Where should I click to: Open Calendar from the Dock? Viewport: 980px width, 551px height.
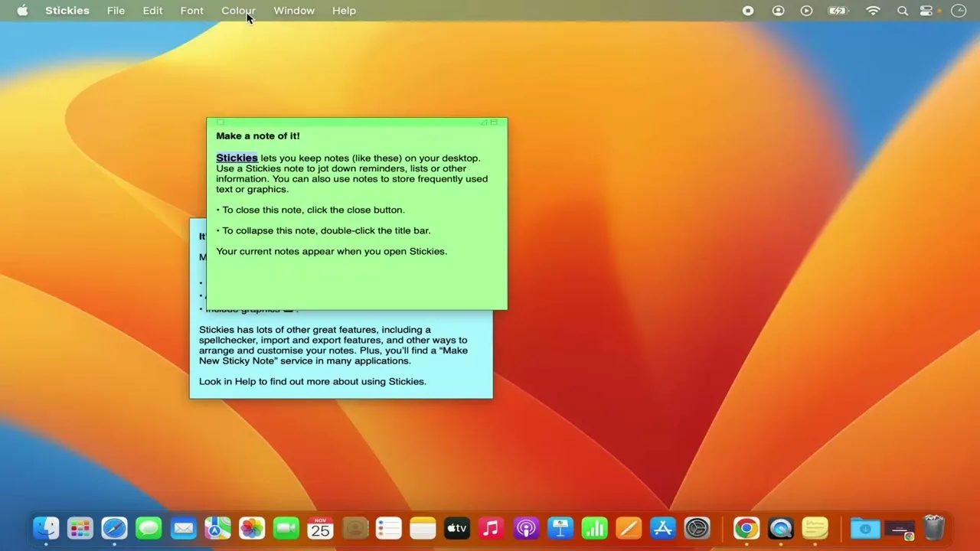(320, 528)
